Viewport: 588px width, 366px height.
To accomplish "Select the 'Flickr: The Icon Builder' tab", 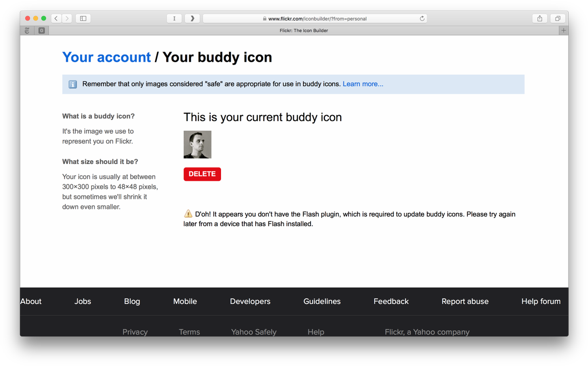I will [x=304, y=30].
